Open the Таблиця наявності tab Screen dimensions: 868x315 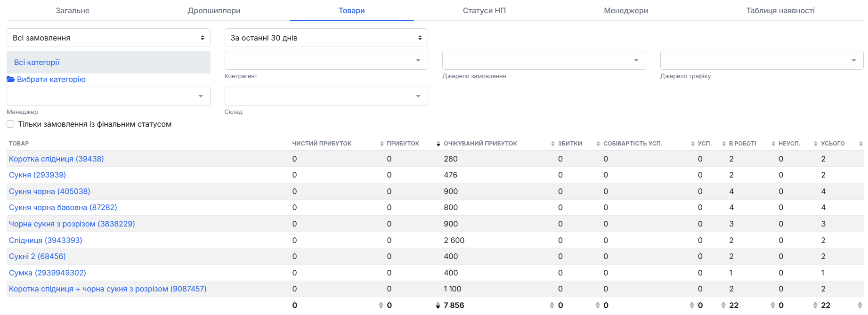click(x=780, y=10)
